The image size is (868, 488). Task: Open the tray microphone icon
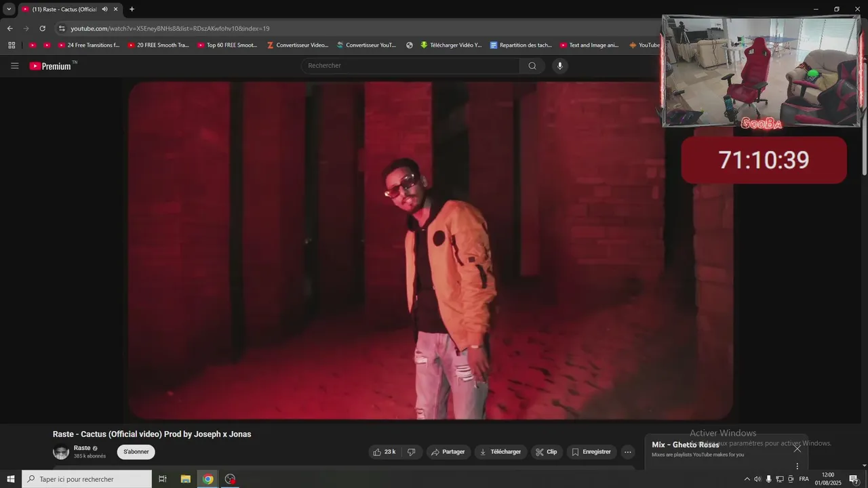click(x=768, y=479)
